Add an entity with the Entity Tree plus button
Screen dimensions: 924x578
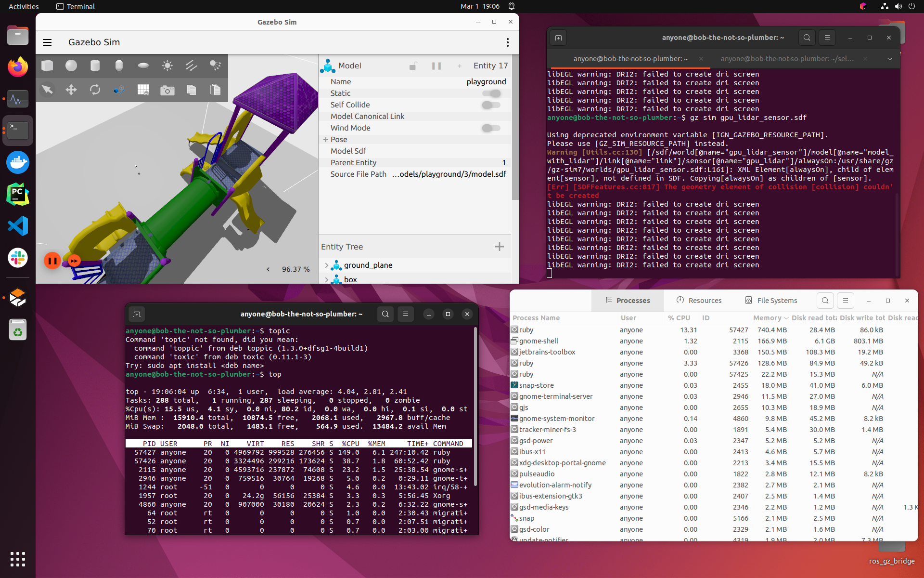click(x=499, y=246)
